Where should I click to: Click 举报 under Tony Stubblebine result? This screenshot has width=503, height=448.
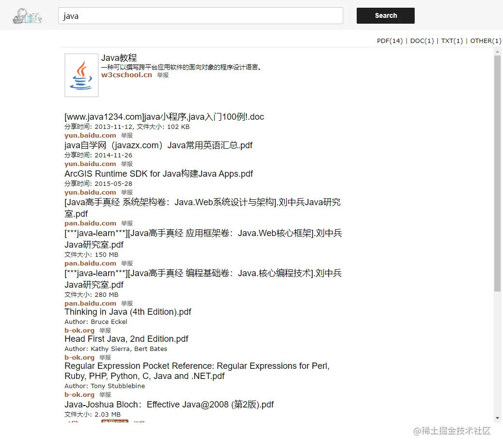click(x=105, y=395)
